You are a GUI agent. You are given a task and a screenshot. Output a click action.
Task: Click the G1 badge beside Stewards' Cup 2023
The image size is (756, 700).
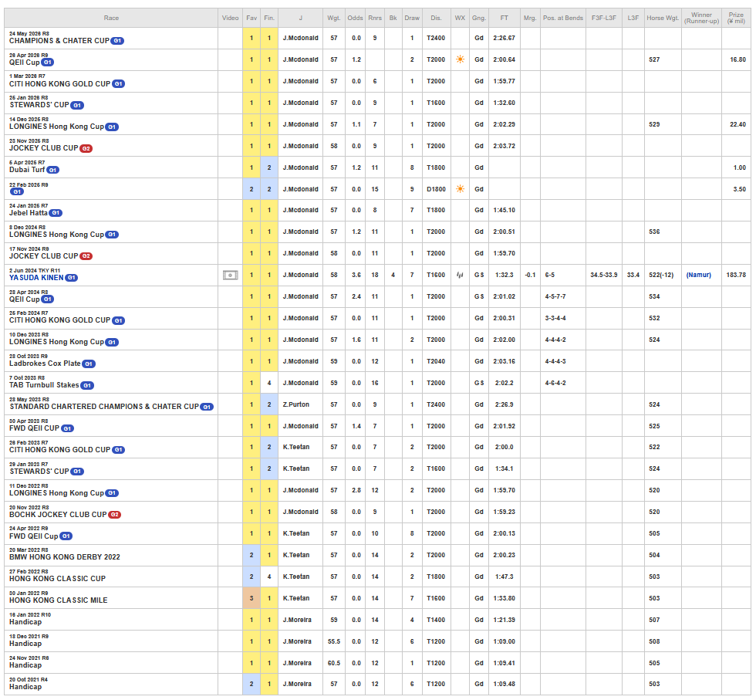click(77, 472)
